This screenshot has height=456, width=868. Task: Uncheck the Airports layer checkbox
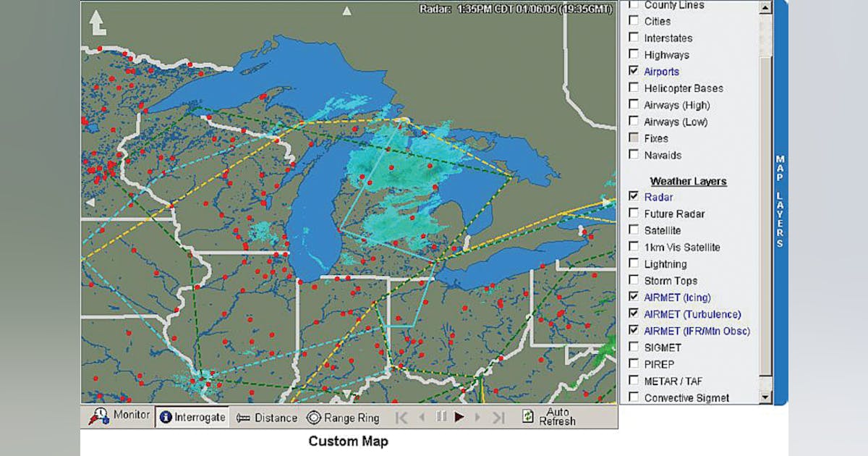pyautogui.click(x=634, y=71)
